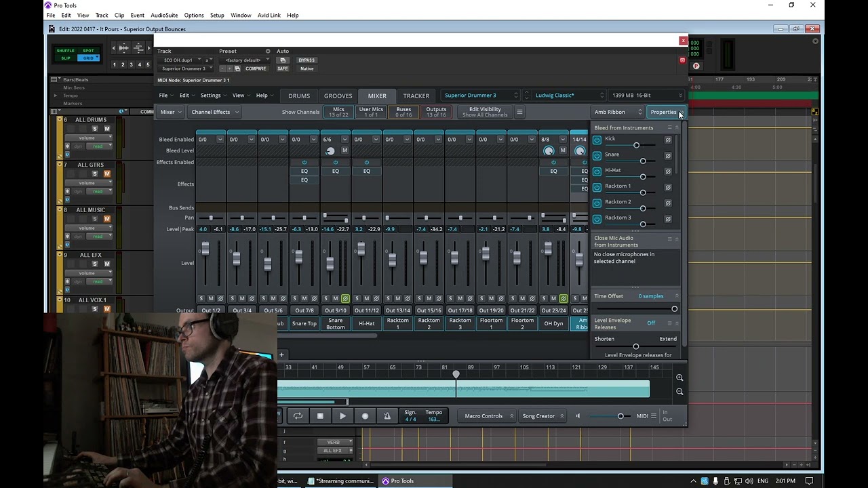This screenshot has width=868, height=488.
Task: Click the Kick bleed level slider handle
Action: click(636, 145)
